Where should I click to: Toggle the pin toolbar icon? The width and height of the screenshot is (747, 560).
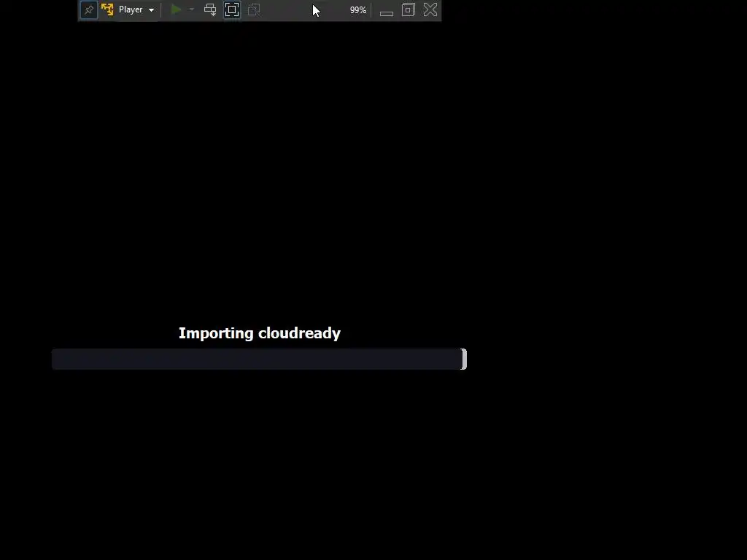point(88,9)
